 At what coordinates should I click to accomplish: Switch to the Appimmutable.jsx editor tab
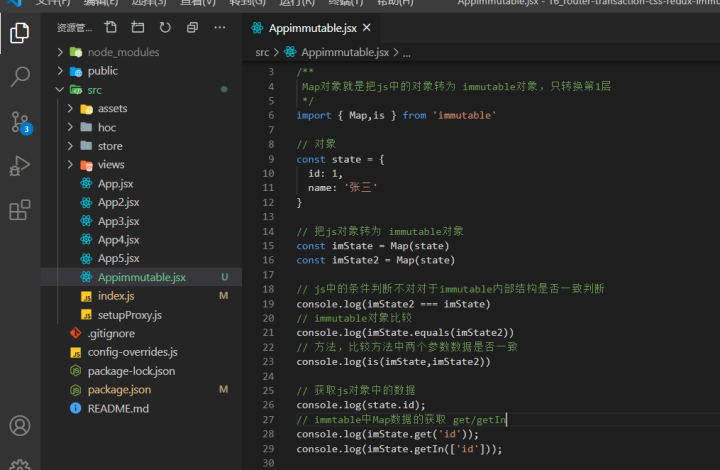coord(311,28)
